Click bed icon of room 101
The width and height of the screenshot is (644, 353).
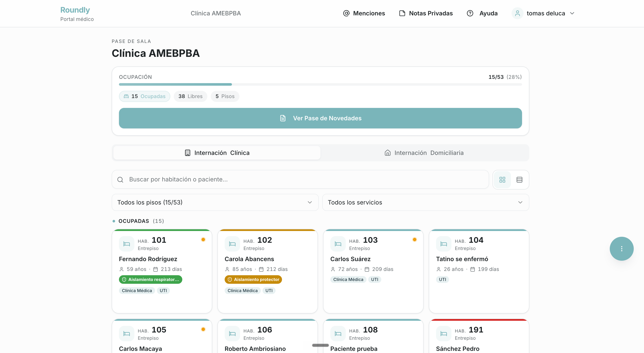(126, 244)
